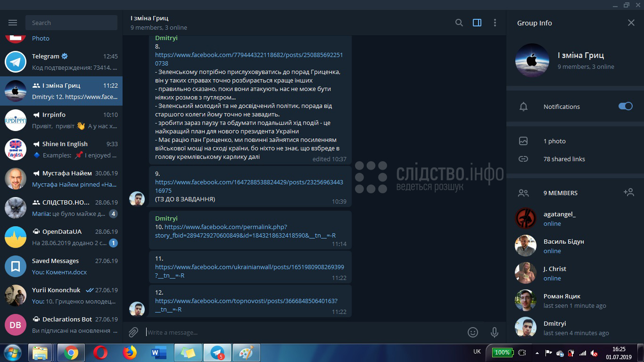Click the search icon in chat header
Viewport: 644px width, 362px height.
(x=459, y=23)
